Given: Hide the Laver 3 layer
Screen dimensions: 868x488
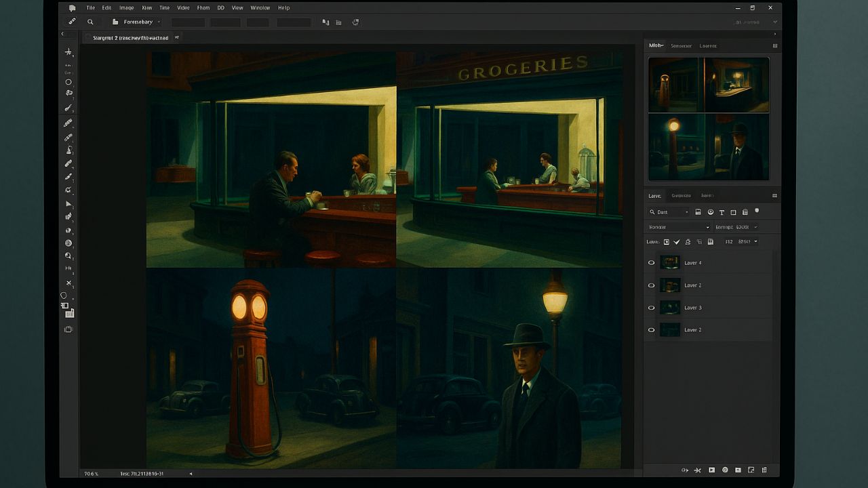Looking at the screenshot, I should pos(652,308).
